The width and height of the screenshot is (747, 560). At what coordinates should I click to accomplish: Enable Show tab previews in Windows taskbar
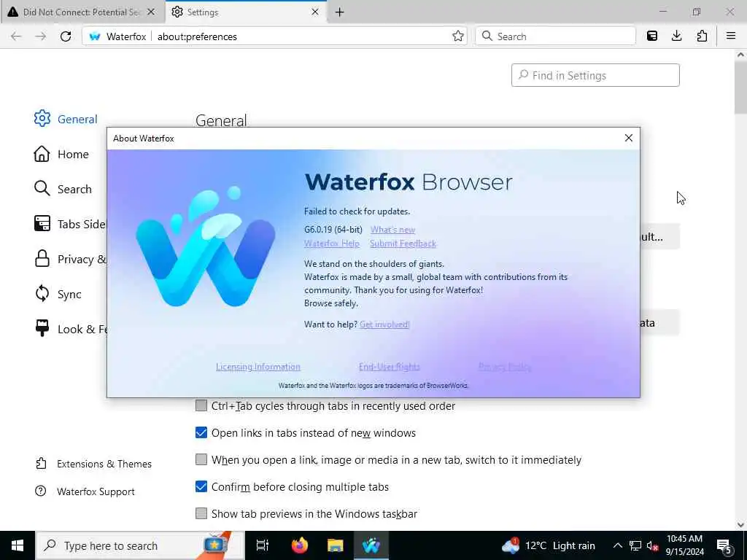tap(201, 513)
